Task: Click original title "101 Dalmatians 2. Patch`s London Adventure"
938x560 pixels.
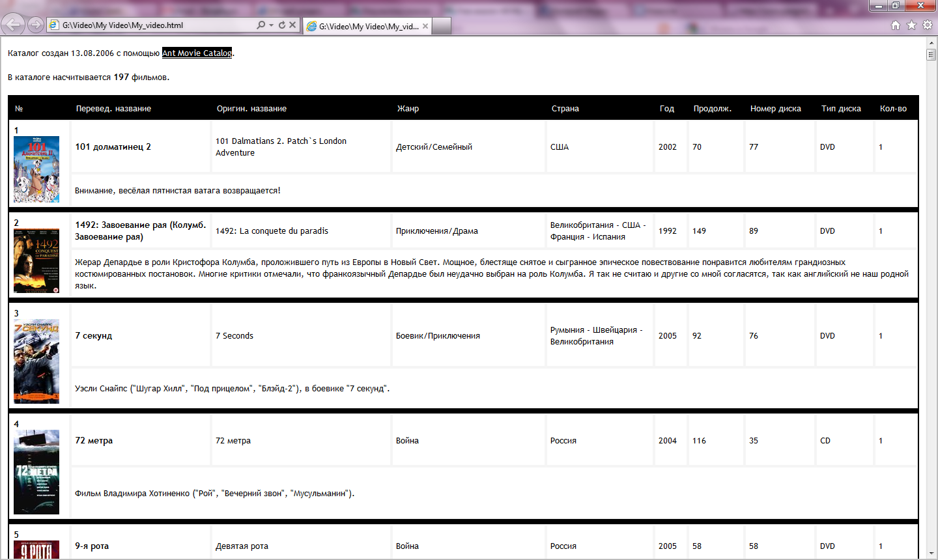Action: click(x=281, y=147)
